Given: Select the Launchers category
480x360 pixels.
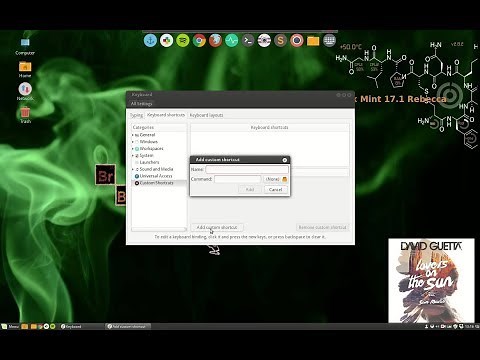Looking at the screenshot, I should pos(149,162).
